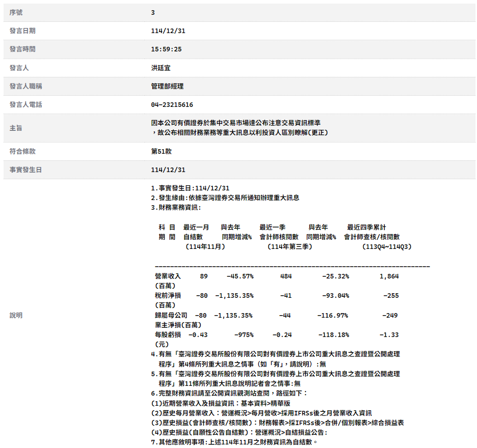Click the 符合條款 value 第51款
Image resolution: width=477 pixels, height=448 pixels.
(x=161, y=151)
